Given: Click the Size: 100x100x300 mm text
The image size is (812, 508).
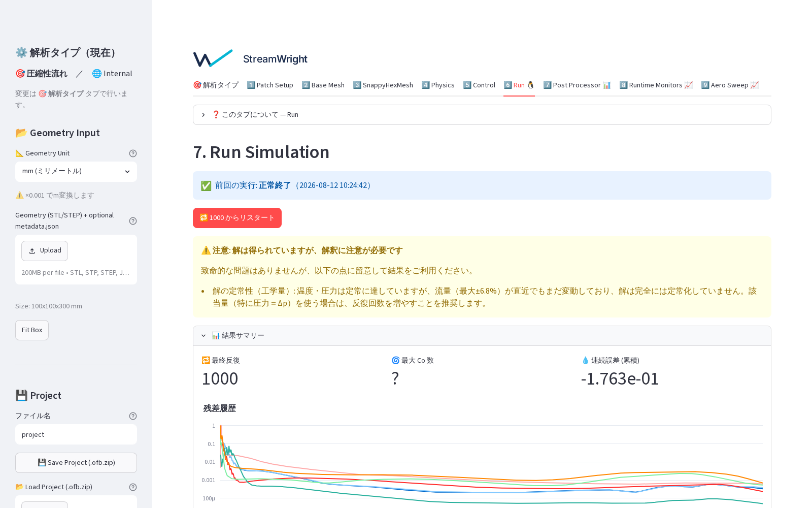Looking at the screenshot, I should point(49,306).
